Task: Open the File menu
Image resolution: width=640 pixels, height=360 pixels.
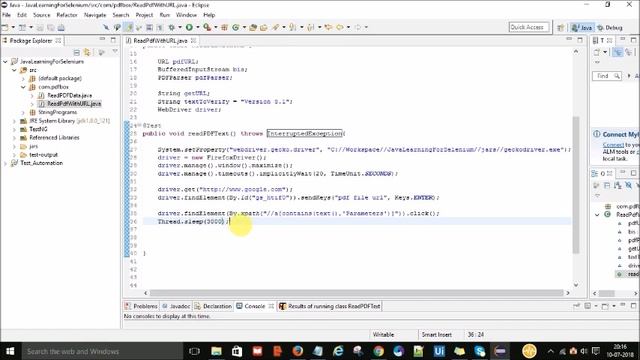Action: (x=7, y=15)
